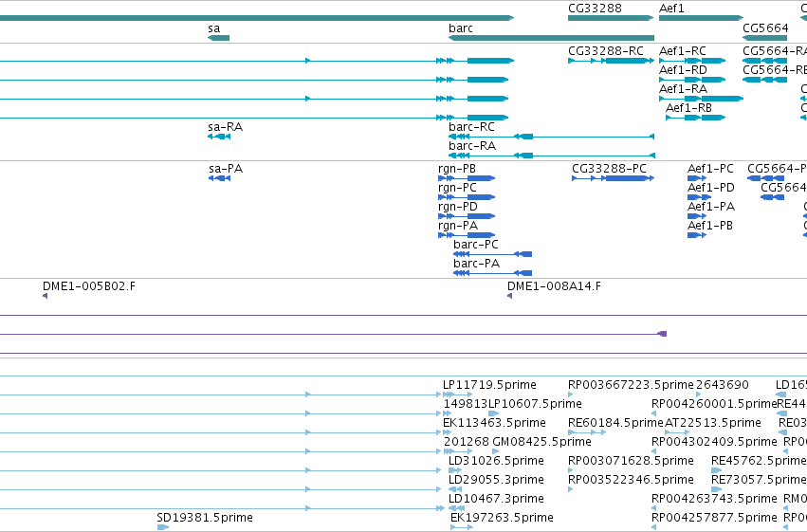Viewport: 807px width, 532px height.
Task: Select RP004263743.5prime feature
Action: point(653,508)
